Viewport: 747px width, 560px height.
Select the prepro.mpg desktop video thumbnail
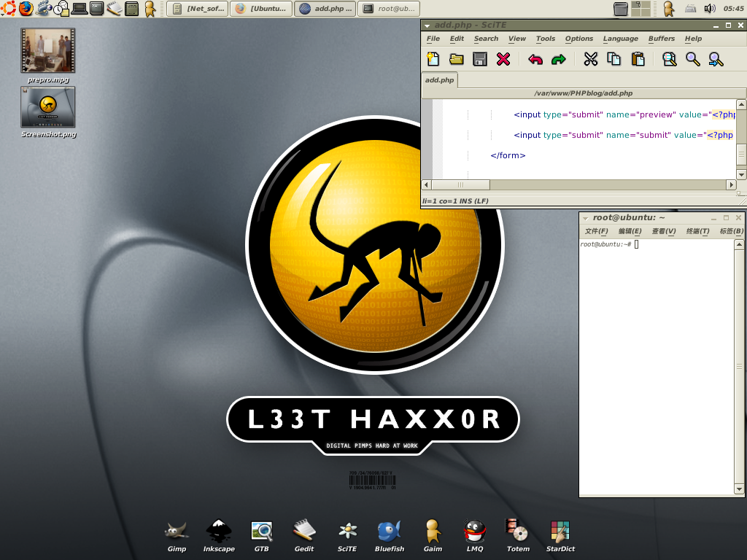point(47,50)
